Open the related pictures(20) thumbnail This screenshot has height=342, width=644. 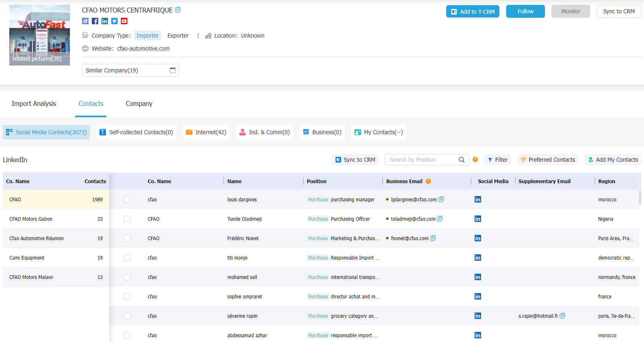click(40, 35)
